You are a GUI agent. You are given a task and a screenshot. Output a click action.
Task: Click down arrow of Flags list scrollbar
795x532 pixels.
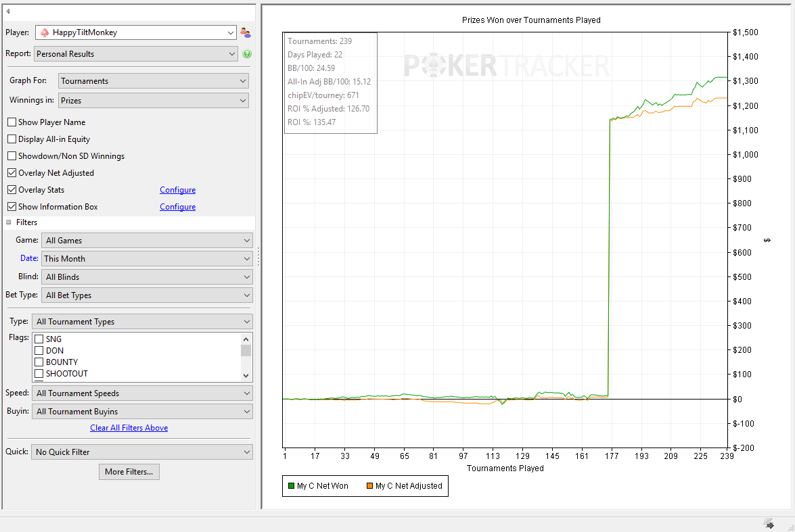click(x=246, y=375)
